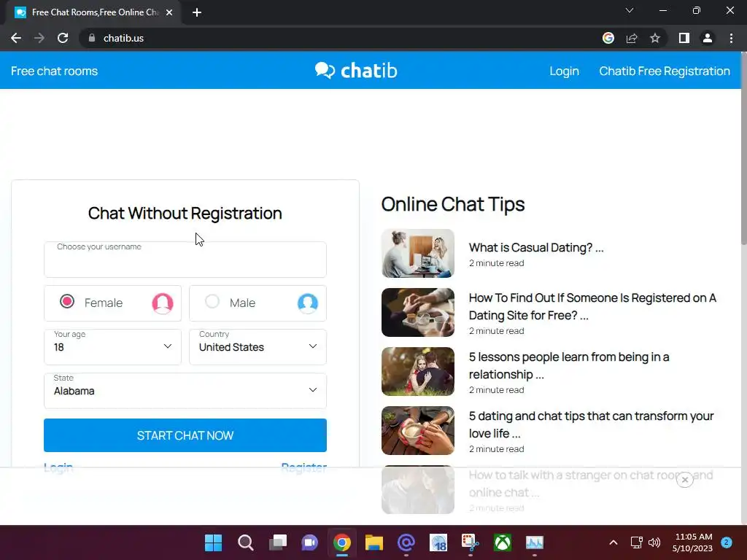747x560 pixels.
Task: Click the browser back arrow
Action: [16, 38]
